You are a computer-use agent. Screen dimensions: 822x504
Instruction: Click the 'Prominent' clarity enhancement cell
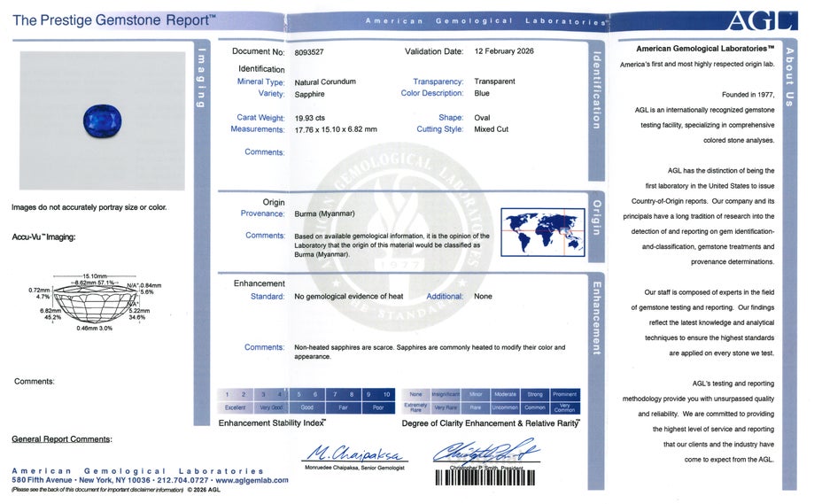564,394
